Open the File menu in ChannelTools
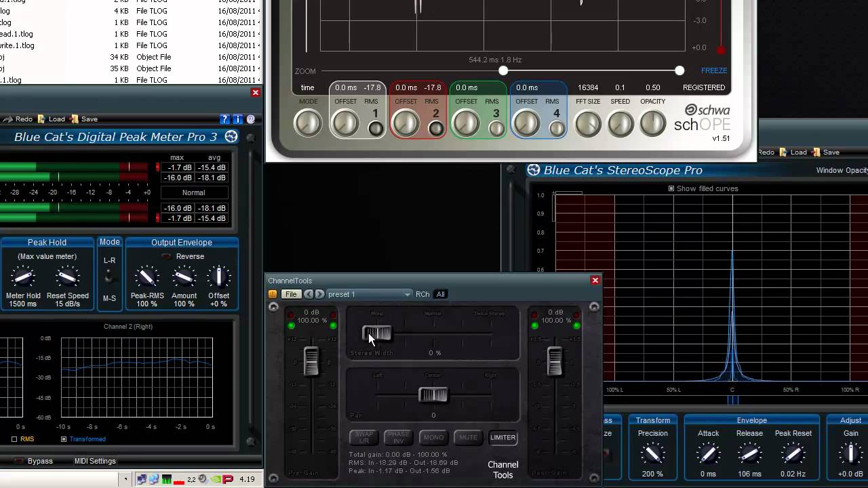The width and height of the screenshot is (868, 488). (291, 294)
